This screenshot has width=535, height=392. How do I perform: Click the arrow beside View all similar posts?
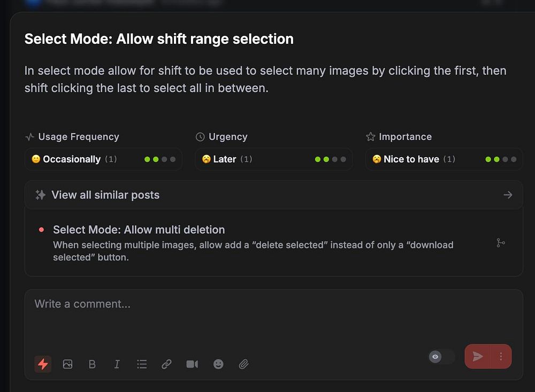(x=508, y=195)
